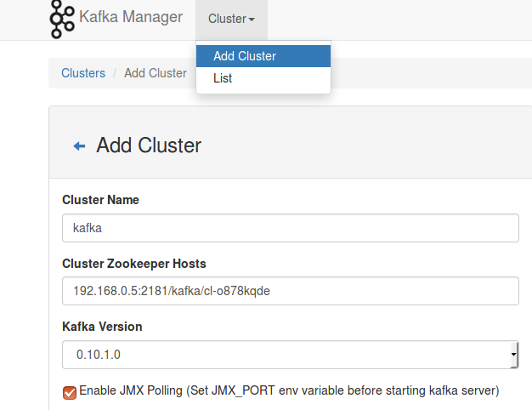Screen dimensions: 532x410
Task: Focus the Cluster Name input field
Action: pyautogui.click(x=290, y=228)
